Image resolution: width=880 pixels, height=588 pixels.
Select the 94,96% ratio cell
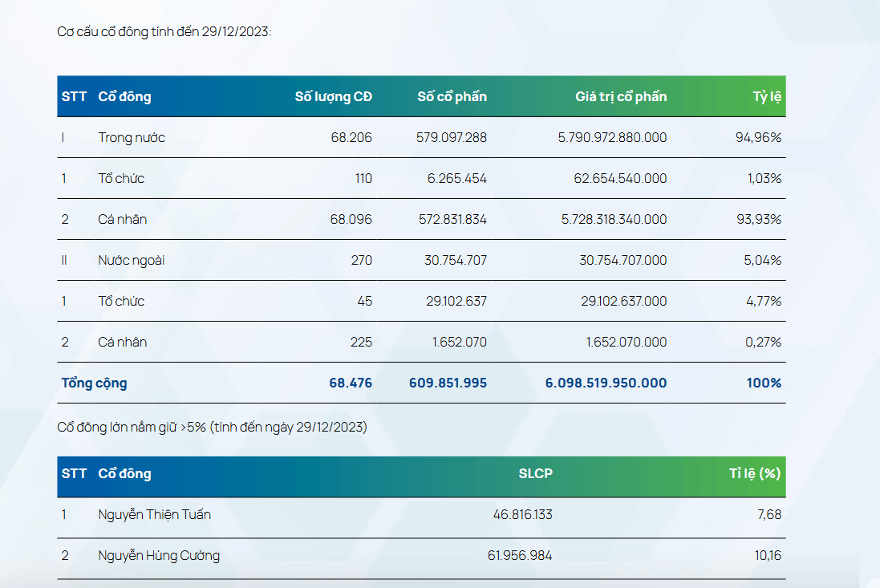(x=758, y=138)
